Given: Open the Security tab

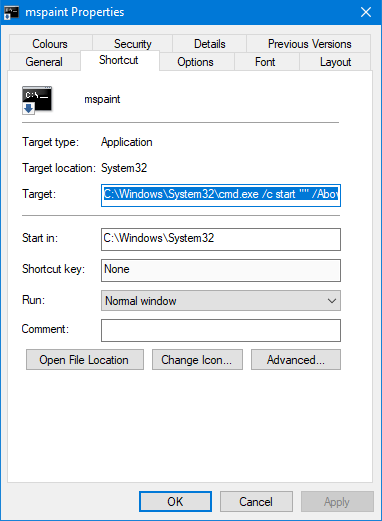Looking at the screenshot, I should coord(133,44).
